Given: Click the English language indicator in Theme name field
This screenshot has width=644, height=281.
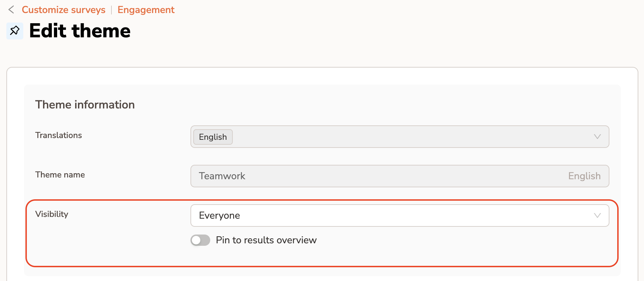Looking at the screenshot, I should coord(584,176).
